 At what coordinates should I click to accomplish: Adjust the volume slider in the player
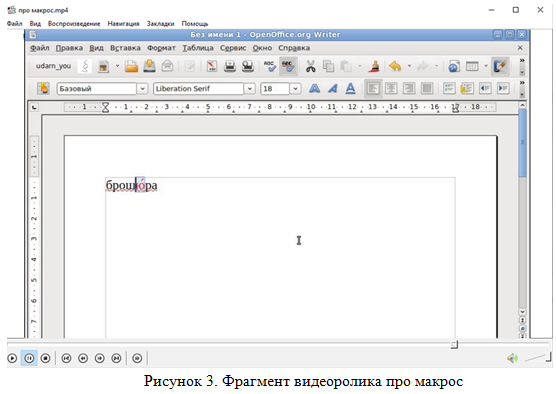click(x=538, y=357)
